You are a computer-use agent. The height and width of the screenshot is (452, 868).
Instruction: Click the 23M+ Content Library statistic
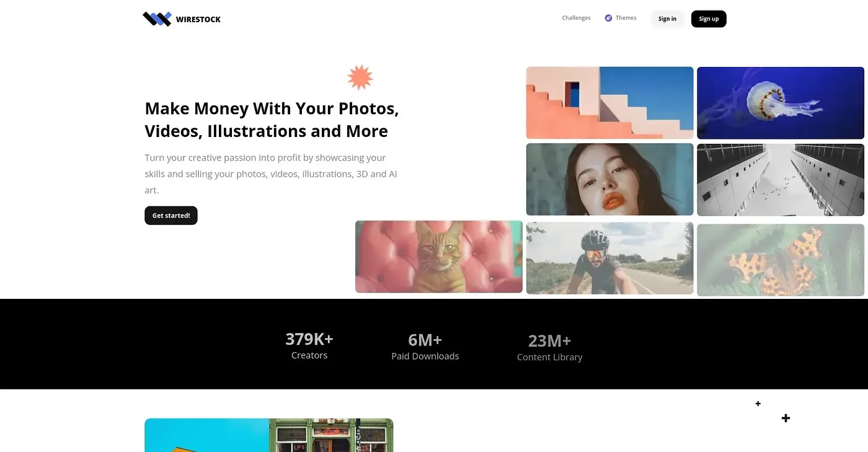point(550,347)
